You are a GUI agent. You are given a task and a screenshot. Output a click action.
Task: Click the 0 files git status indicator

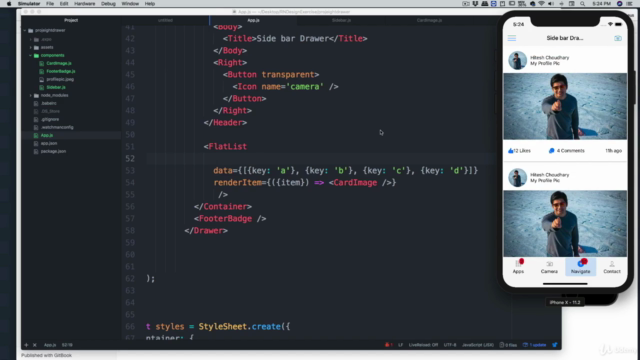509,345
